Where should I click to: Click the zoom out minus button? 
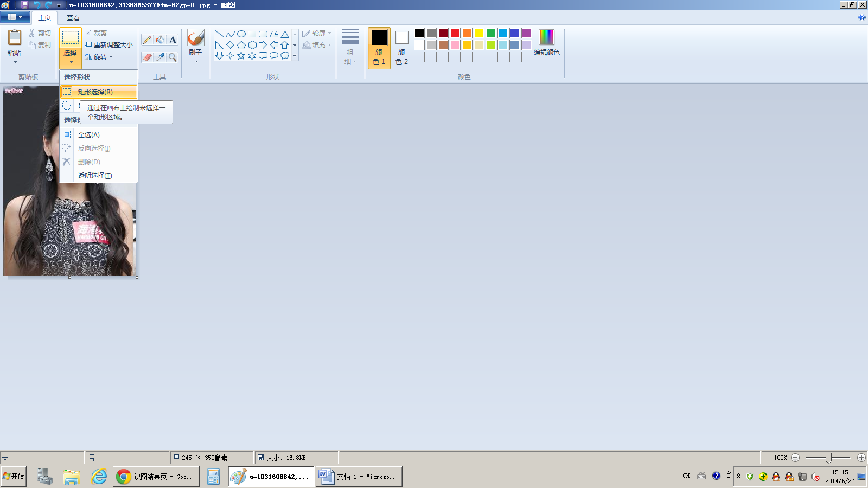[x=795, y=458]
